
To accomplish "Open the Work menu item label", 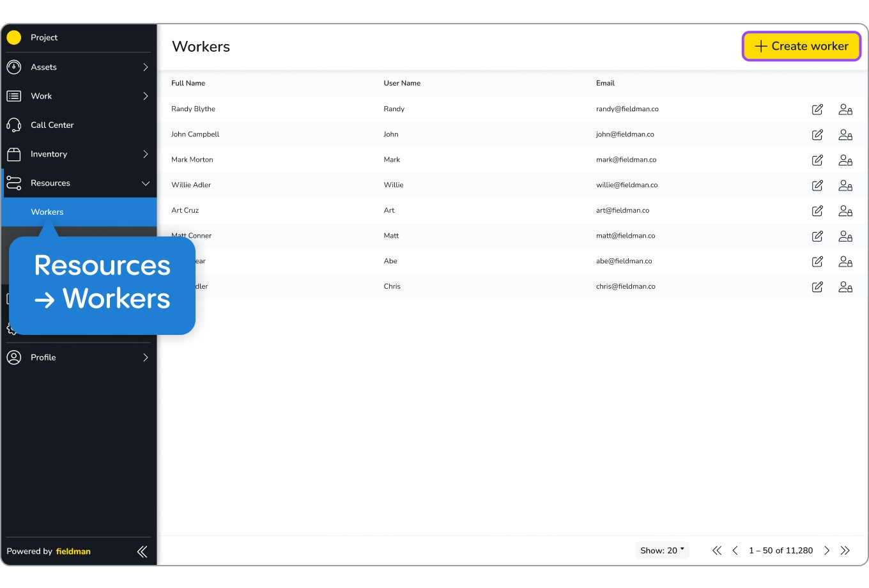I will pos(42,96).
